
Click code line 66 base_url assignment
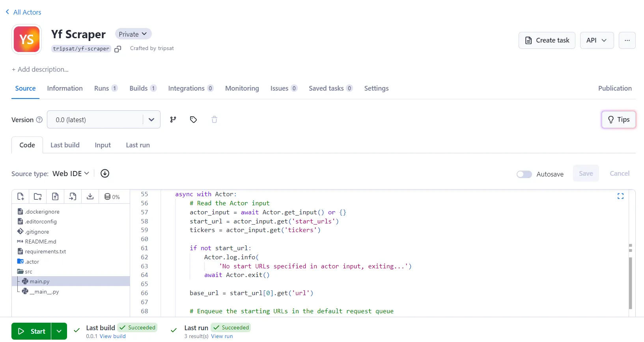(x=252, y=293)
